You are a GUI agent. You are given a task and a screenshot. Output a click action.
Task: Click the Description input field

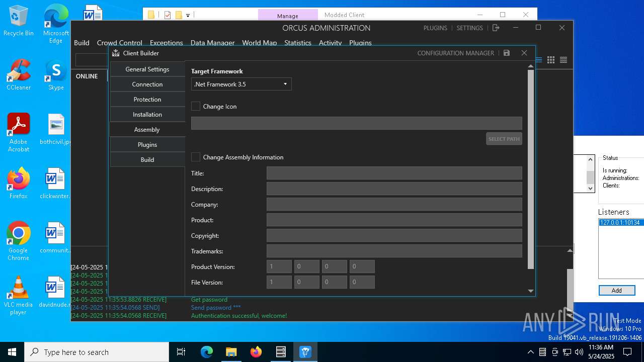pyautogui.click(x=394, y=189)
